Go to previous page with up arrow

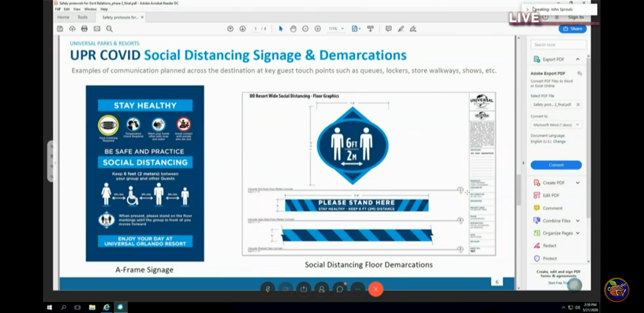click(x=230, y=29)
